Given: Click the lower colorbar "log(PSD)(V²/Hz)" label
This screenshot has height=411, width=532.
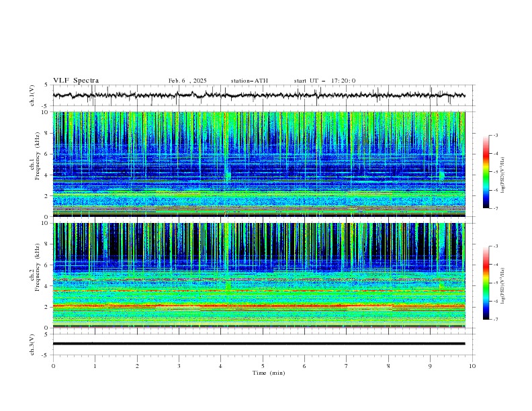Looking at the screenshot, I should click(503, 285).
